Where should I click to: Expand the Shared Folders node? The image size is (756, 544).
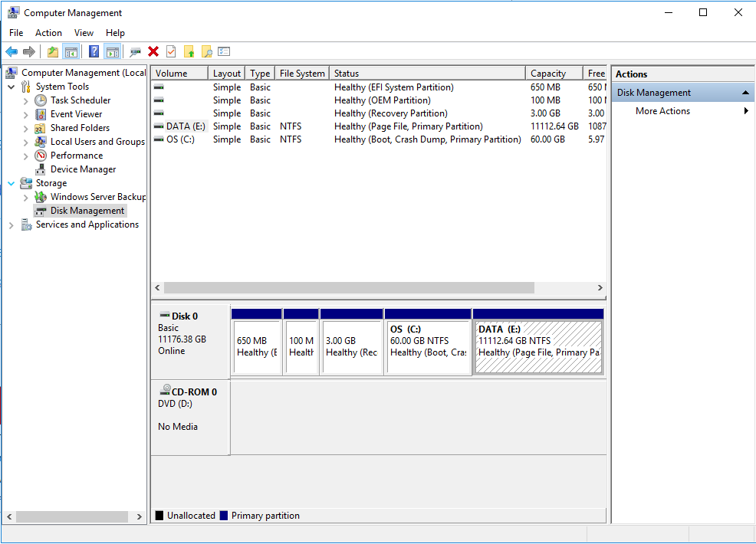click(x=25, y=129)
